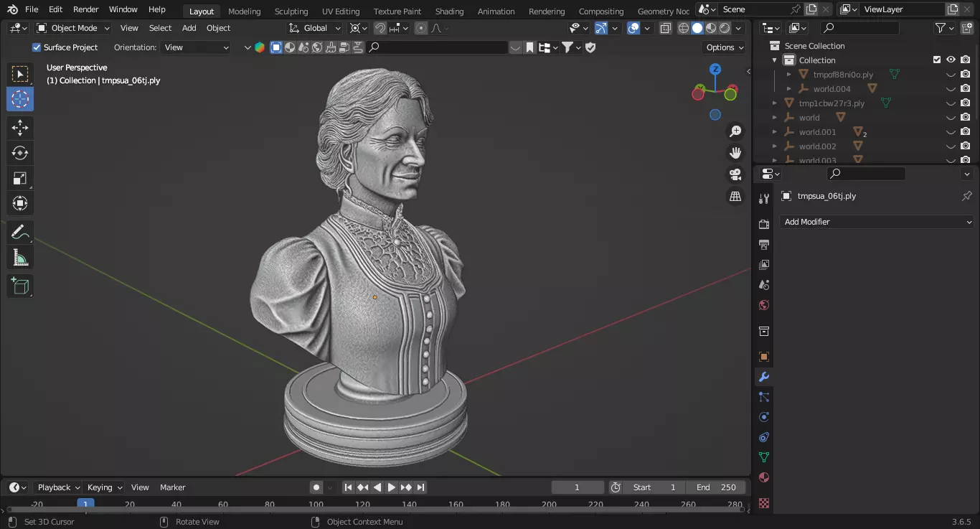The height and width of the screenshot is (529, 980).
Task: Open the View Layer properties tab
Action: tap(764, 265)
